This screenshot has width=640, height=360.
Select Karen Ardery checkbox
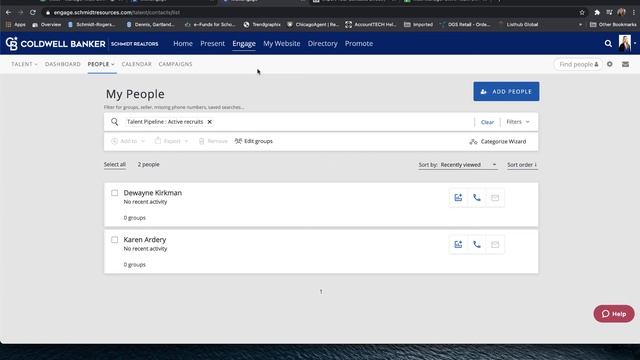point(115,240)
